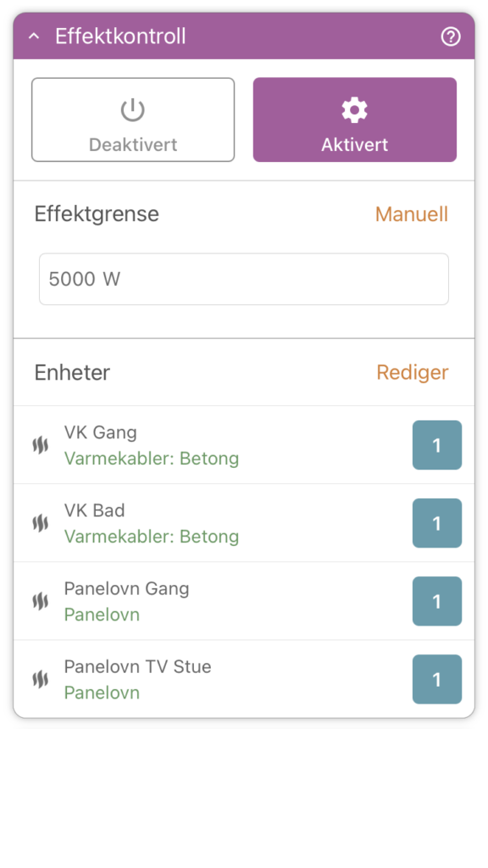The image size is (488, 868).
Task: Change priority badge for Panelovn TV Stue
Action: 437,679
